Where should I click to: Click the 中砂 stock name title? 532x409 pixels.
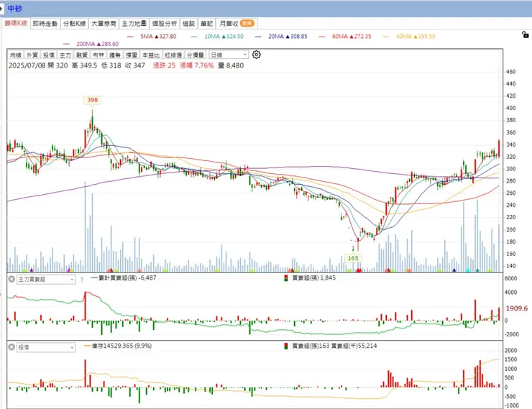coord(14,9)
